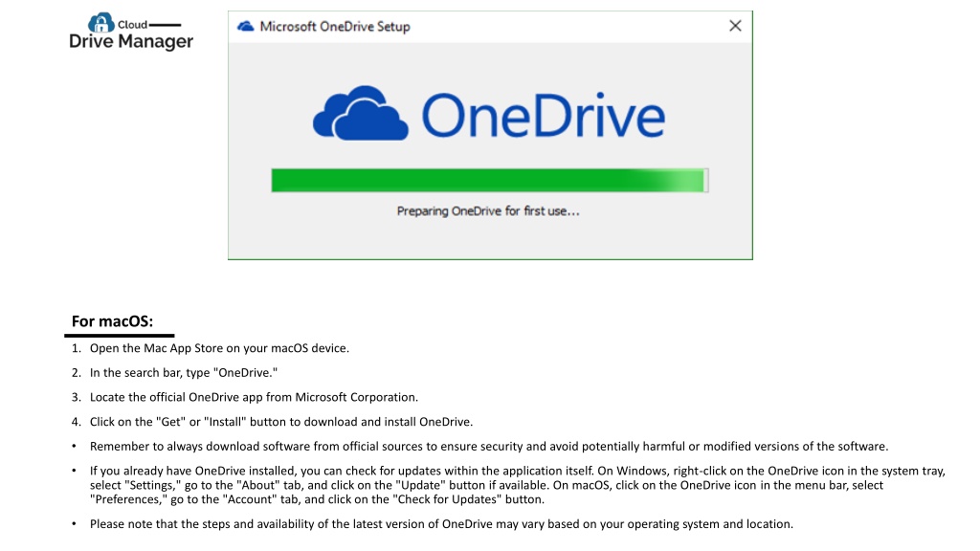Click the "Microsoft OneDrive Setup" window title
This screenshot has width=980, height=551.
click(335, 26)
